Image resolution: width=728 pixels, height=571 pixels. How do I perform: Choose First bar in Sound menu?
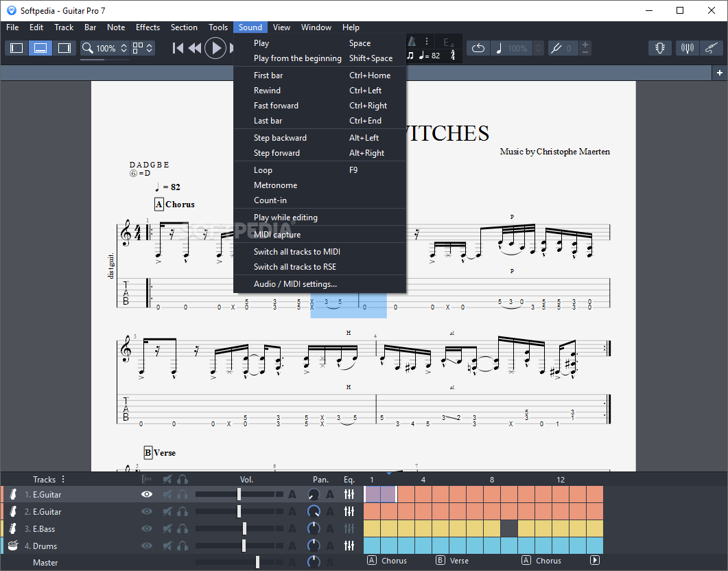pyautogui.click(x=320, y=75)
